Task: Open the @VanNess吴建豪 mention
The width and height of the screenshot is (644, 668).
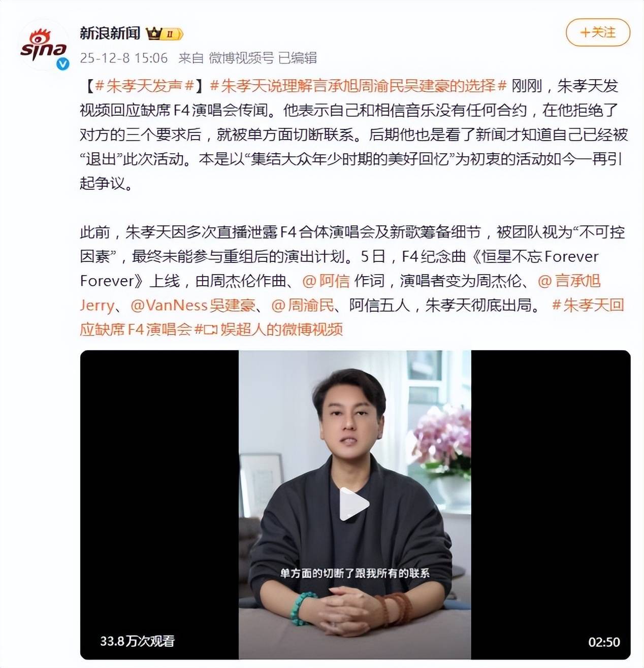Action: click(x=193, y=305)
